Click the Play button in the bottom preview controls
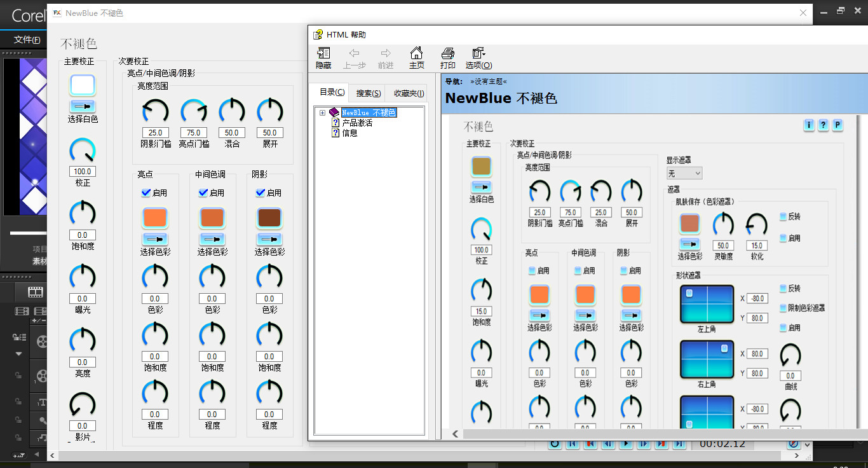 626,444
